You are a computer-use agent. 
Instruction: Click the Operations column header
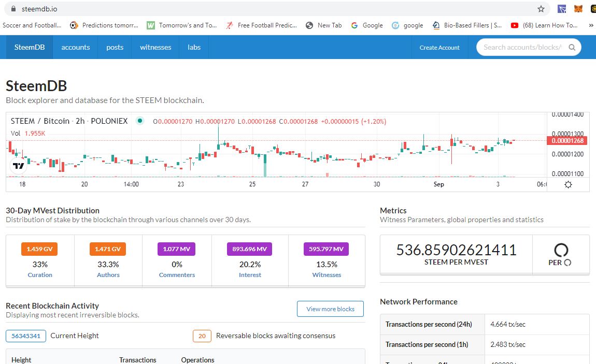tap(197, 360)
